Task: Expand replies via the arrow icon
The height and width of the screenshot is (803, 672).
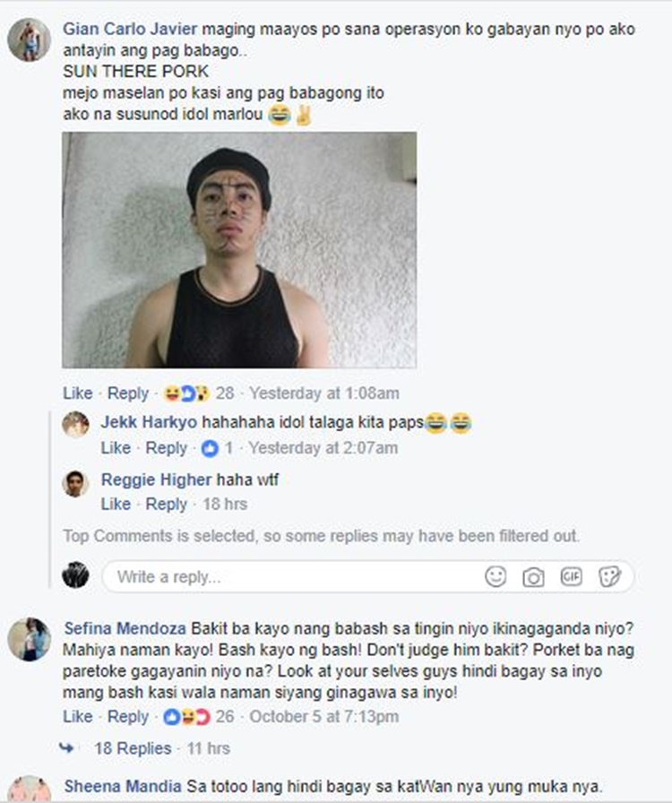Action: [x=66, y=747]
